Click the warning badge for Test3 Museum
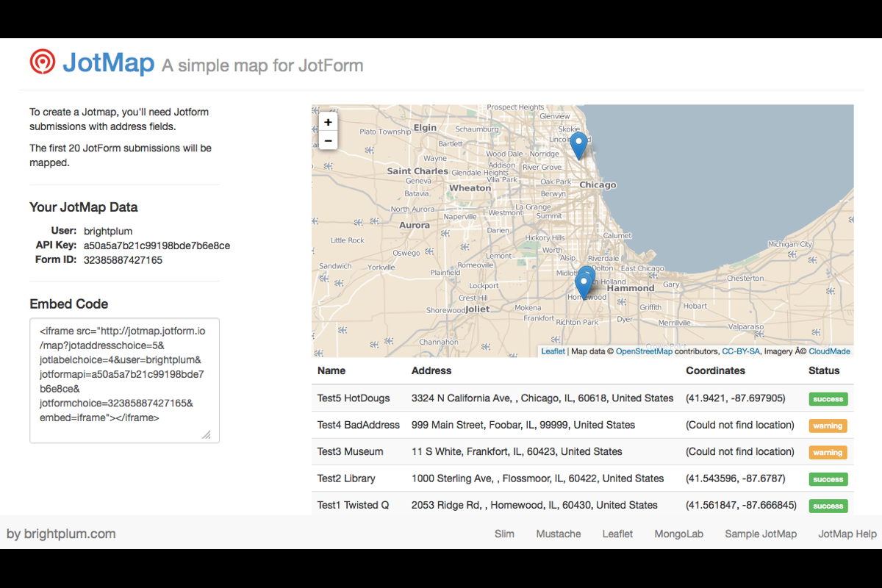This screenshot has width=882, height=588. coord(828,452)
